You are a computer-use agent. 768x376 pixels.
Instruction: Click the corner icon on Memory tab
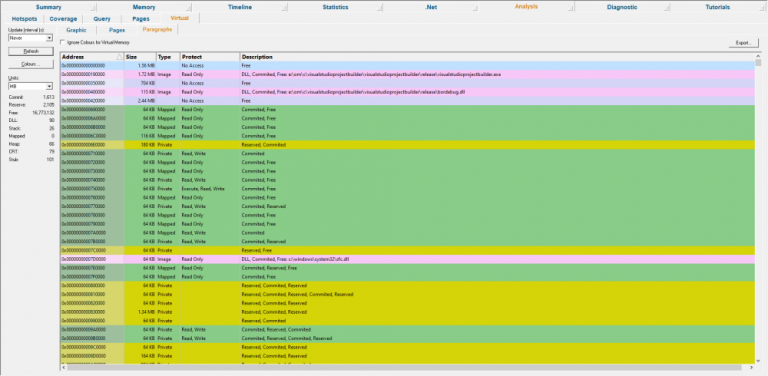tap(189, 8)
